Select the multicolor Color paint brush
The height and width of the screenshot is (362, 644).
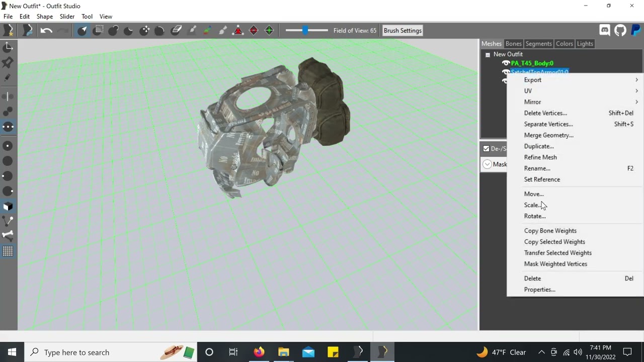[x=207, y=31]
